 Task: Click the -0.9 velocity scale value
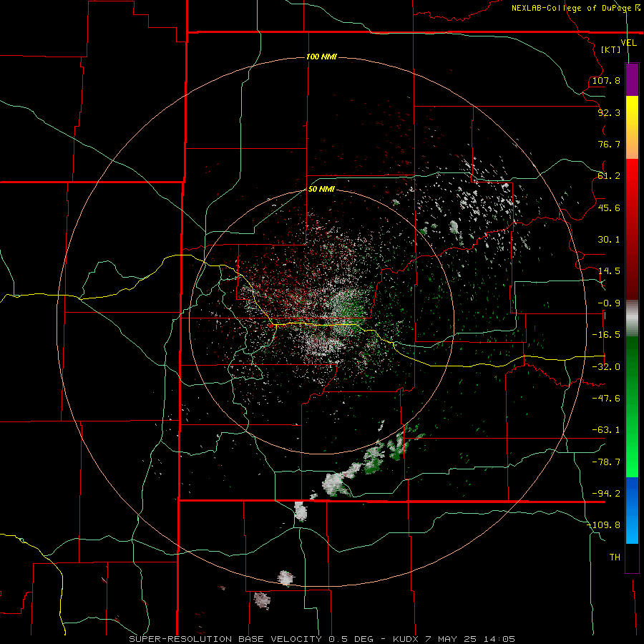pos(609,303)
